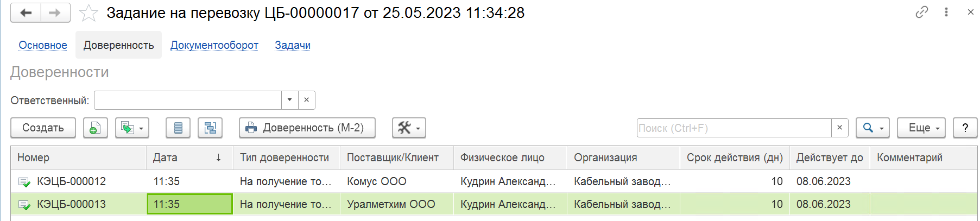Image resolution: width=980 pixels, height=221 pixels.
Task: Click the back navigation arrow
Action: pyautogui.click(x=26, y=12)
